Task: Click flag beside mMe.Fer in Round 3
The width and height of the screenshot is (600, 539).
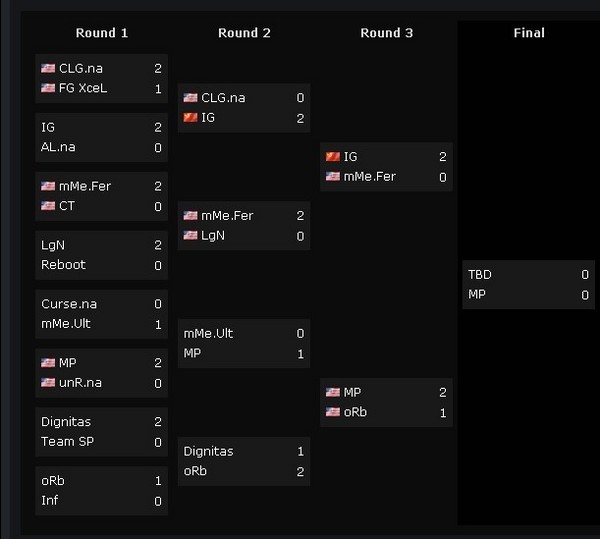Action: coord(333,177)
